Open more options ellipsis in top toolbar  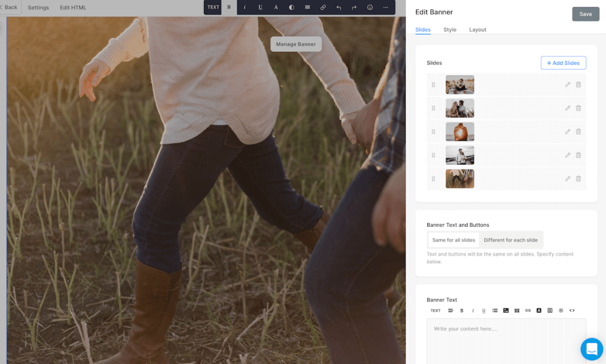pos(386,7)
